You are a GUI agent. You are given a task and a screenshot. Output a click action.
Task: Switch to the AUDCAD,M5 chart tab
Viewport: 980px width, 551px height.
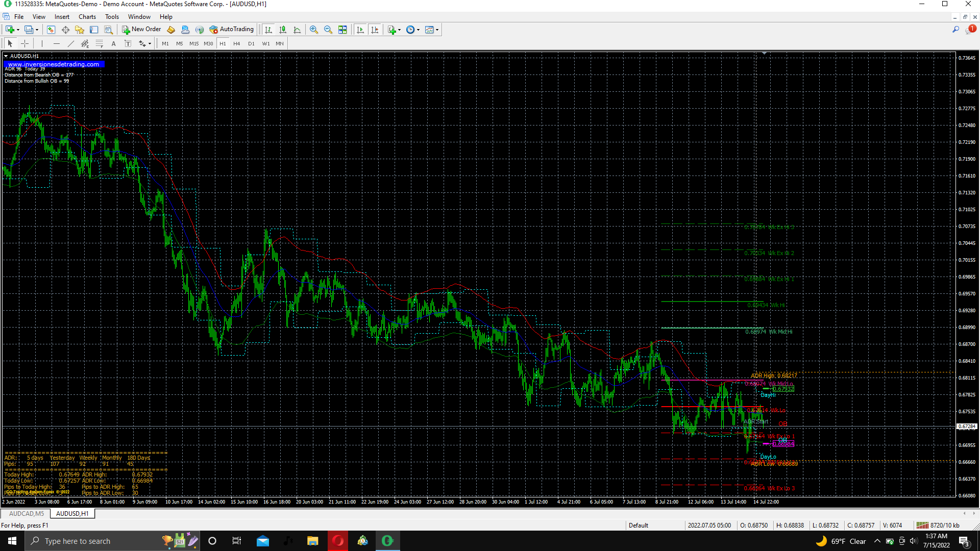click(27, 514)
